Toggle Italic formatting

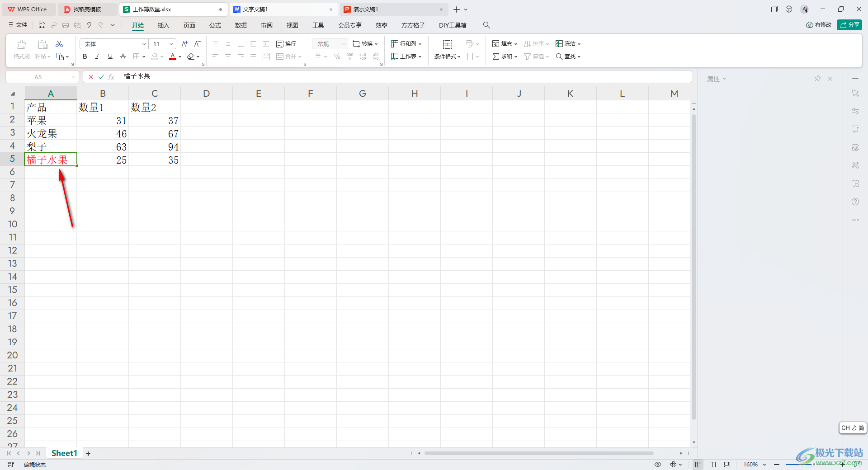tap(97, 56)
